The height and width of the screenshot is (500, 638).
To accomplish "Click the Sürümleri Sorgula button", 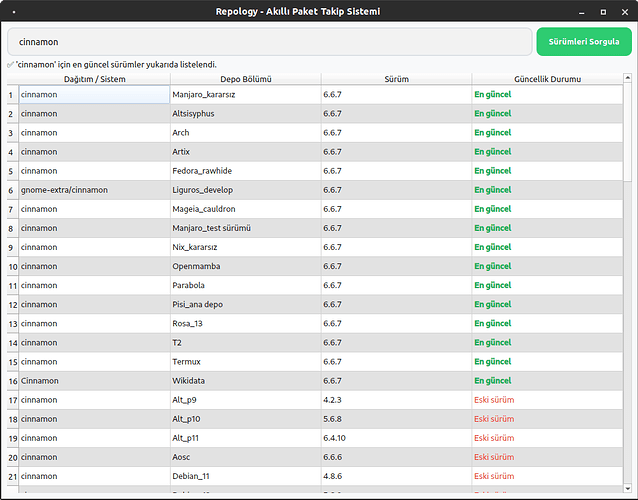I will (584, 42).
